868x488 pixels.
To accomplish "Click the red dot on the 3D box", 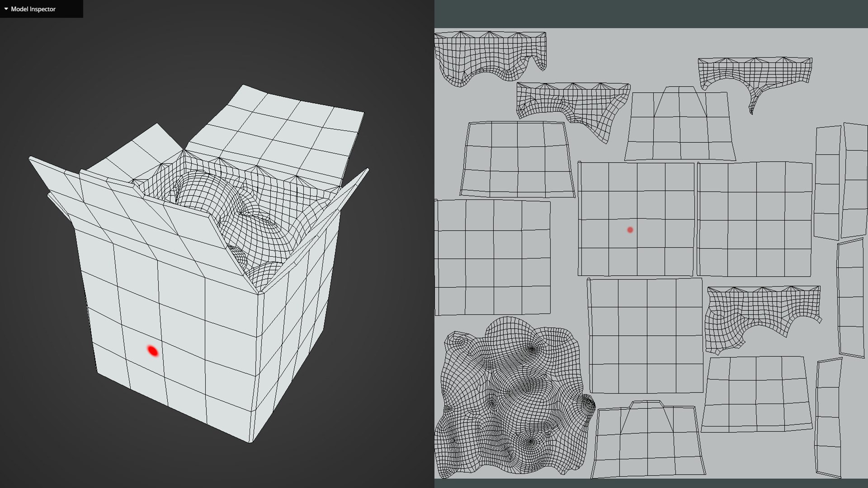I will pos(153,351).
